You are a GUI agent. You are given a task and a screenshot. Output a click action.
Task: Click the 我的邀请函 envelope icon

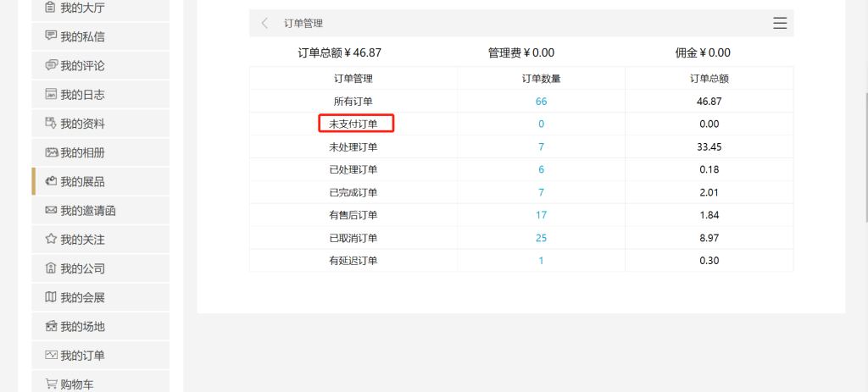(x=51, y=210)
